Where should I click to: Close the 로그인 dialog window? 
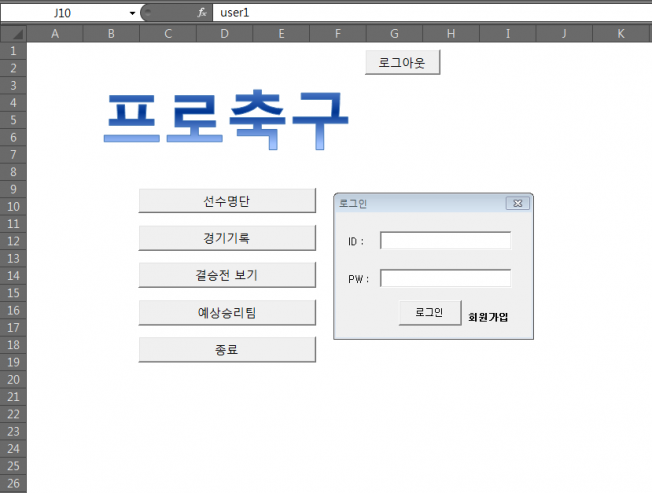(517, 203)
